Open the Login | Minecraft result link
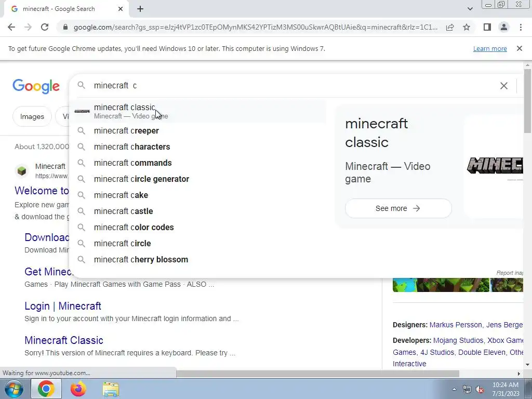This screenshot has height=399, width=532. (63, 306)
